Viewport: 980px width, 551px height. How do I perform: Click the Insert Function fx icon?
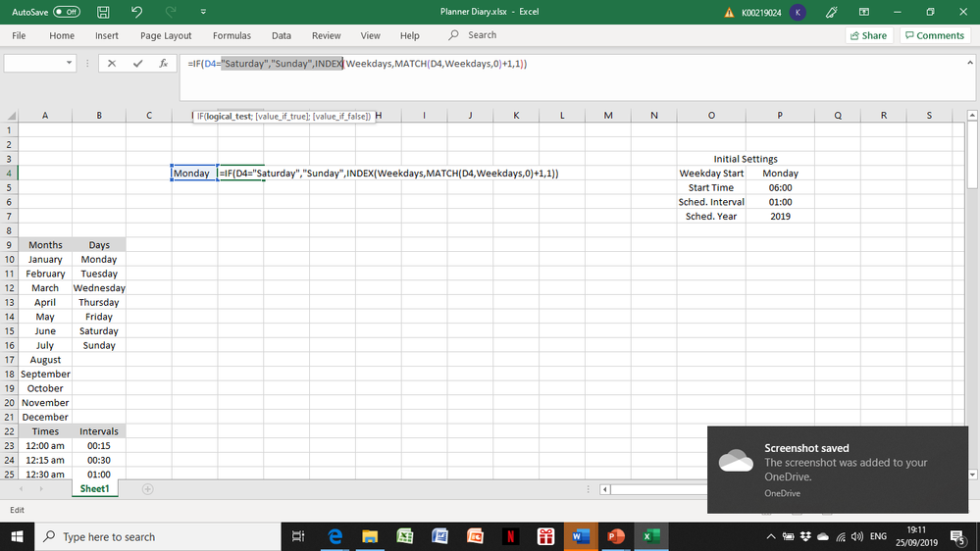[x=163, y=63]
